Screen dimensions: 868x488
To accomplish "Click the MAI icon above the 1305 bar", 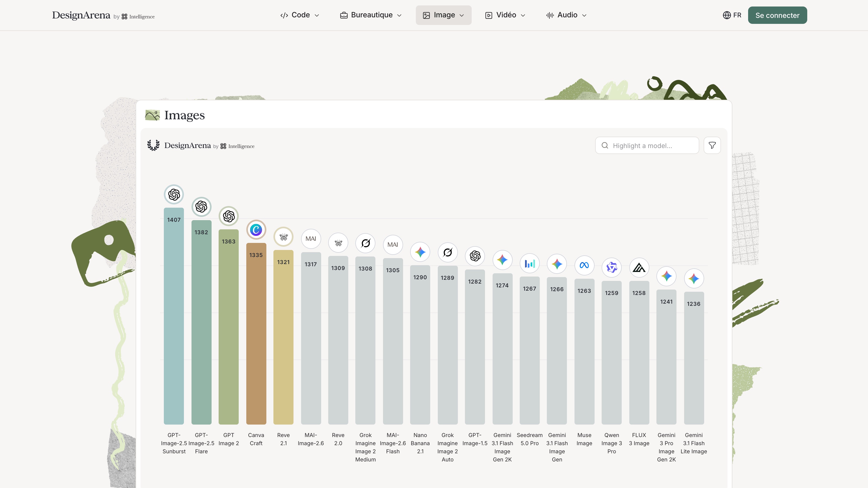I will click(393, 245).
